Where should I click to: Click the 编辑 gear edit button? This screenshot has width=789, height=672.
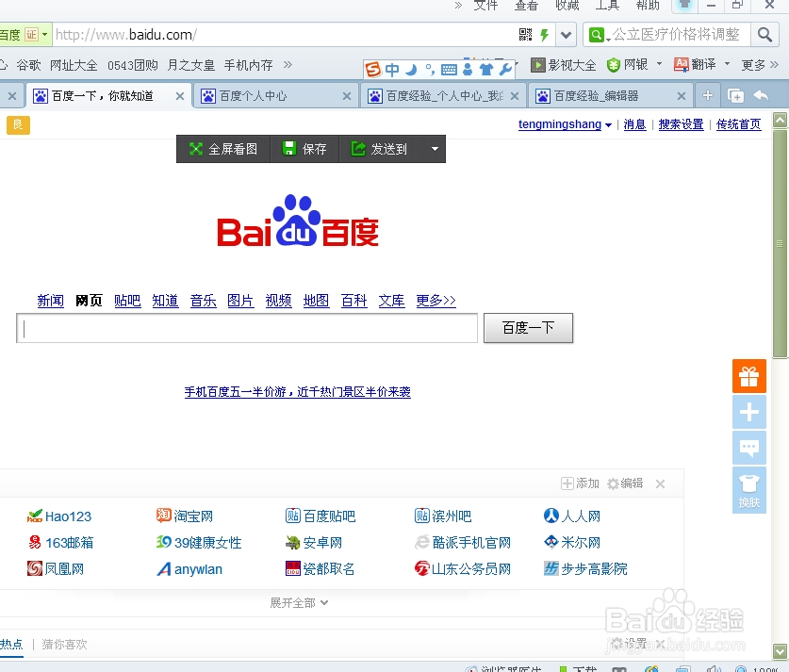coord(625,484)
